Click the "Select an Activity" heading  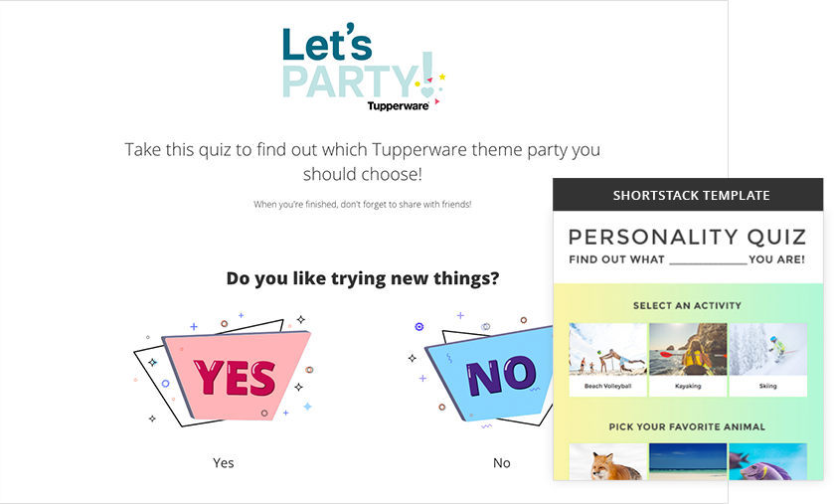click(687, 305)
